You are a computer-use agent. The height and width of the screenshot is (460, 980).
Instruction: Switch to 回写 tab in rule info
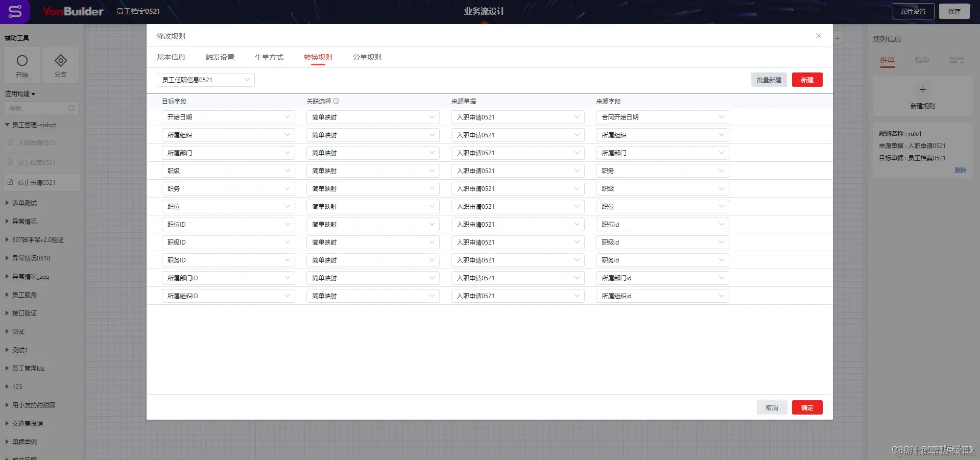point(957,60)
